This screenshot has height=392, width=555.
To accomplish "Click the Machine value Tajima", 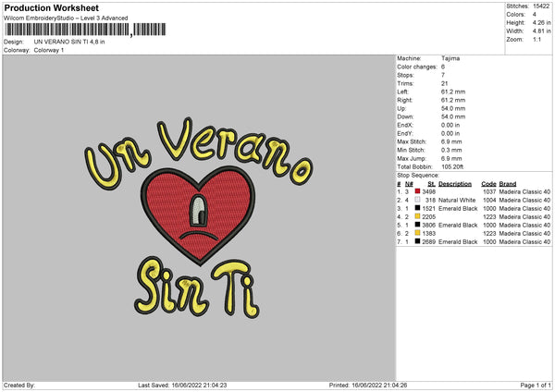I will [450, 58].
